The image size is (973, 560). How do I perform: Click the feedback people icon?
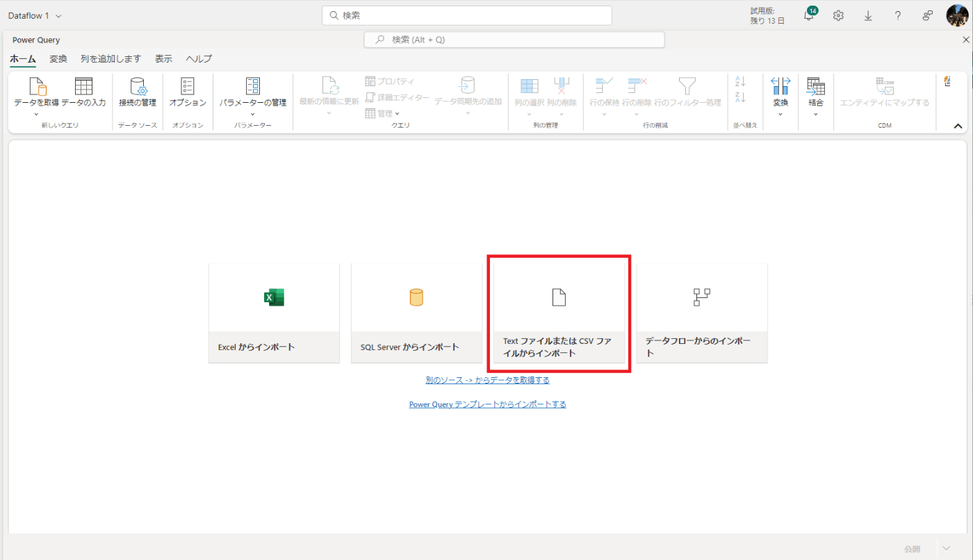(x=928, y=15)
